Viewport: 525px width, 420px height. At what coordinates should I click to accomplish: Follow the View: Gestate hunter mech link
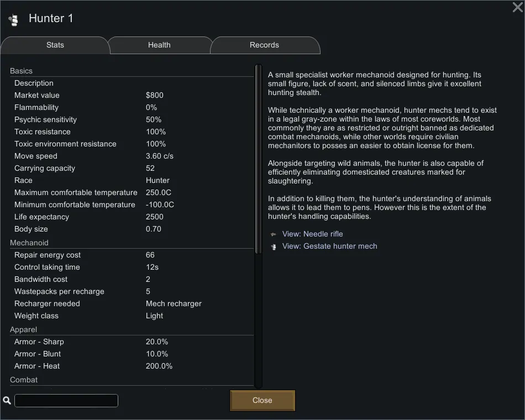click(x=329, y=246)
